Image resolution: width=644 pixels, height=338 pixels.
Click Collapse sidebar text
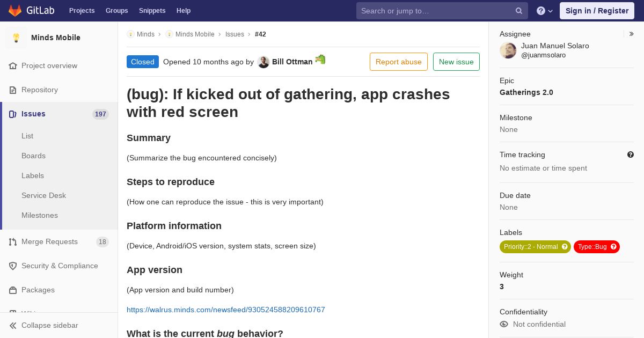pos(50,325)
